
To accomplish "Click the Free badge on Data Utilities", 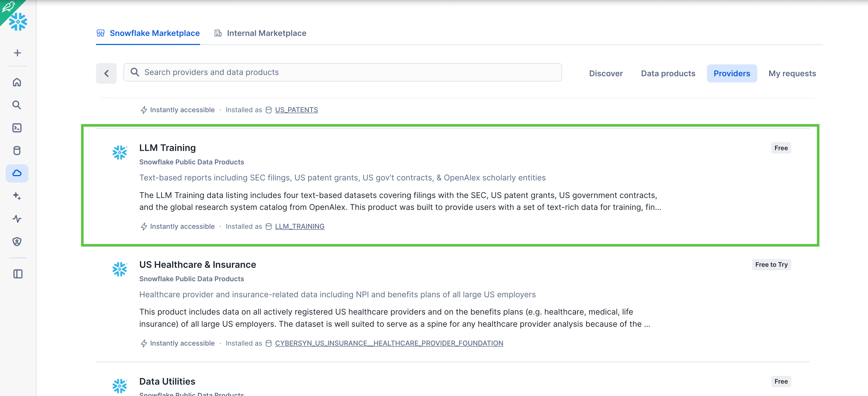I will click(781, 382).
